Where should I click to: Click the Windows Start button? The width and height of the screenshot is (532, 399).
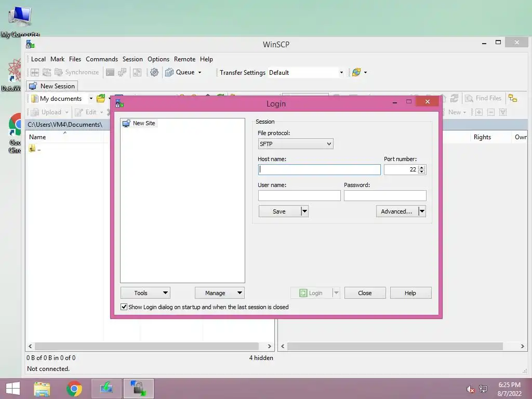coord(13,389)
